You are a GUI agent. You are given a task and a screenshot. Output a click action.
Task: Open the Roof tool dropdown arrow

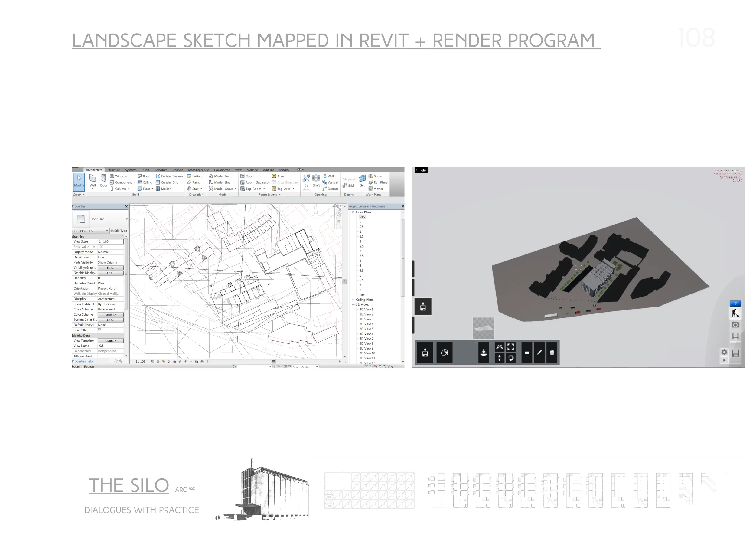(x=152, y=176)
